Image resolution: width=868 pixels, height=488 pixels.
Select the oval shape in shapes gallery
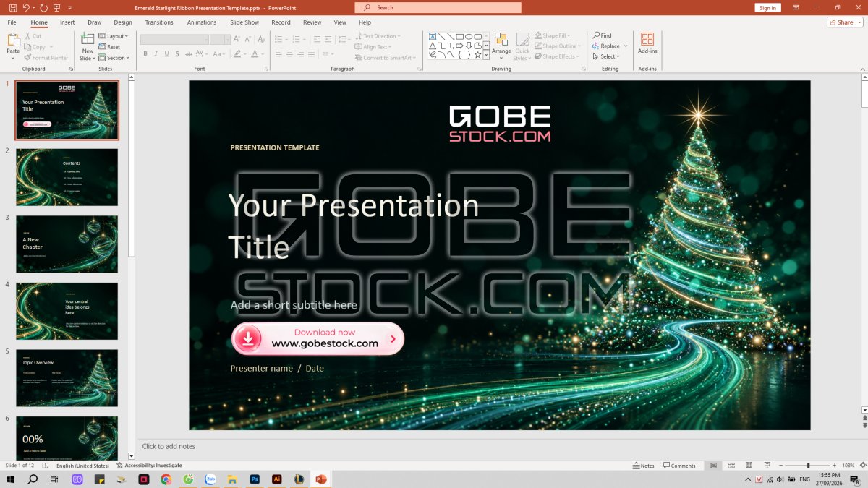pos(468,36)
